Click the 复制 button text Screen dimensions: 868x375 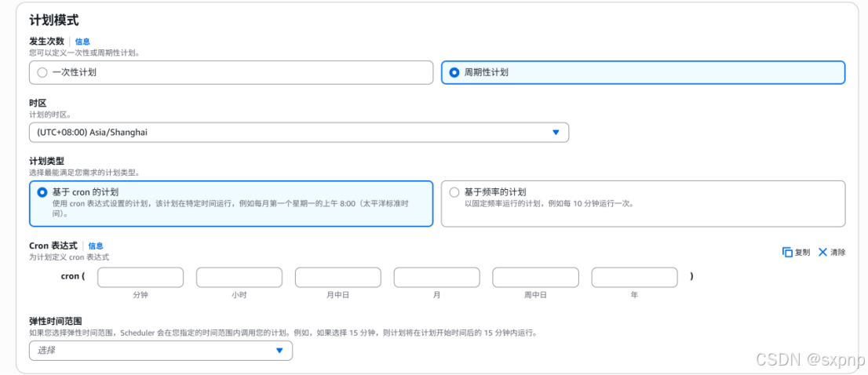point(803,252)
